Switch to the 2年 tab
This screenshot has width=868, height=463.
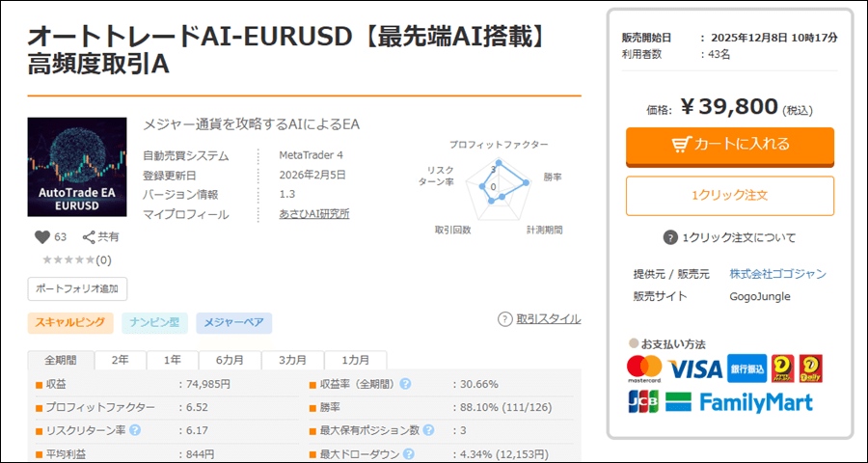click(x=120, y=360)
